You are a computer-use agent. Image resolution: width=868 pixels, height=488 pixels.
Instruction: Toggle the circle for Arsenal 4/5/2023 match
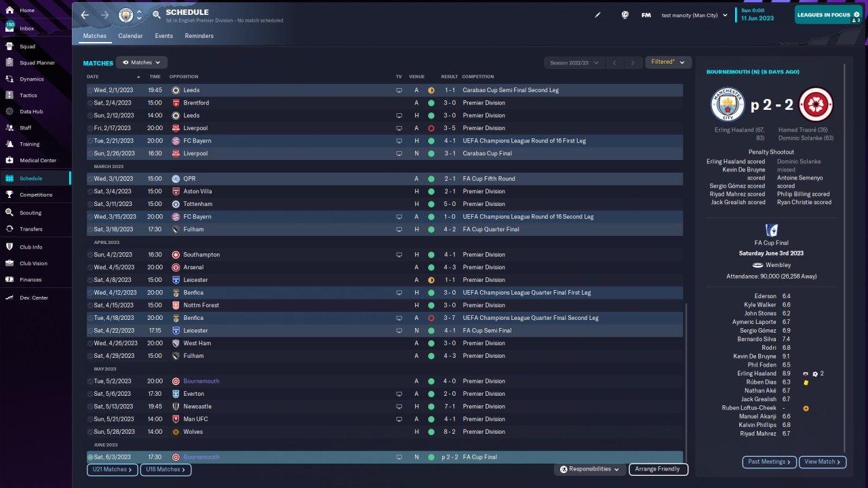click(91, 268)
